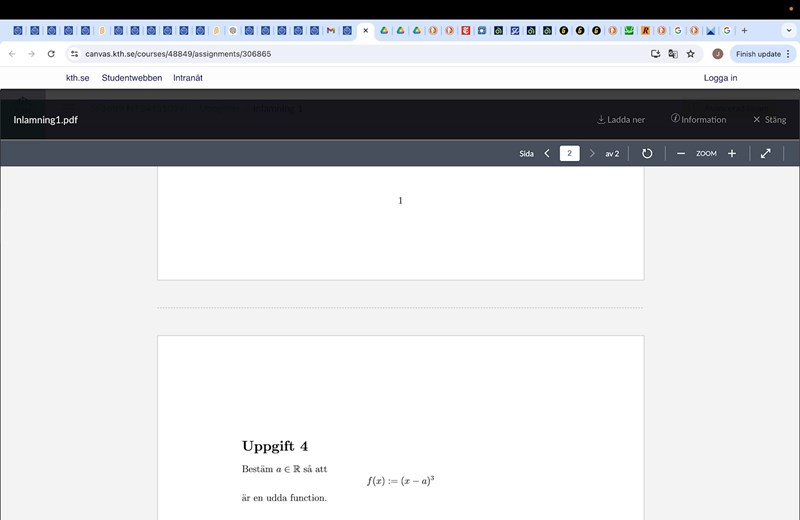Open a new browser tab
800x520 pixels.
click(x=744, y=31)
